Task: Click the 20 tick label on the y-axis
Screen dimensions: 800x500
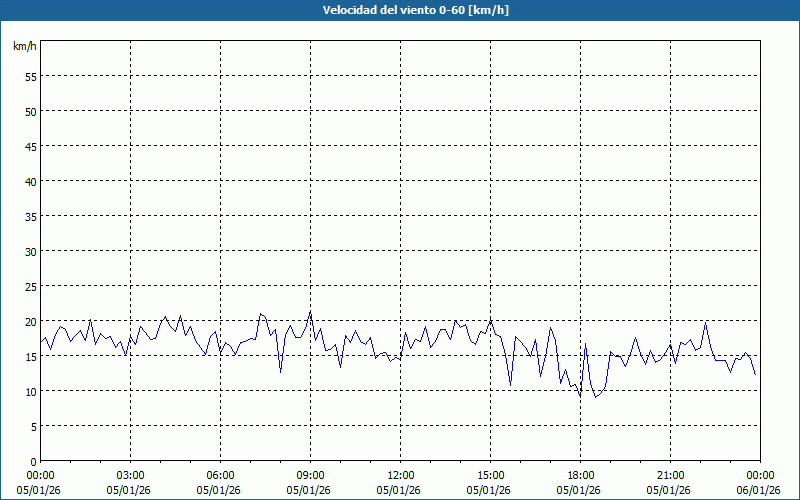Action: pos(30,321)
